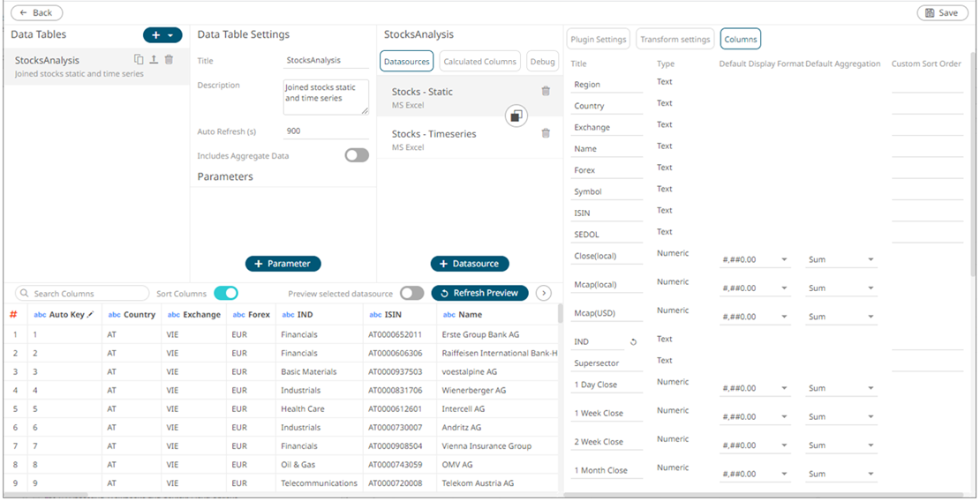980x501 pixels.
Task: Open Mcap(USD) display format dropdown
Action: [755, 317]
